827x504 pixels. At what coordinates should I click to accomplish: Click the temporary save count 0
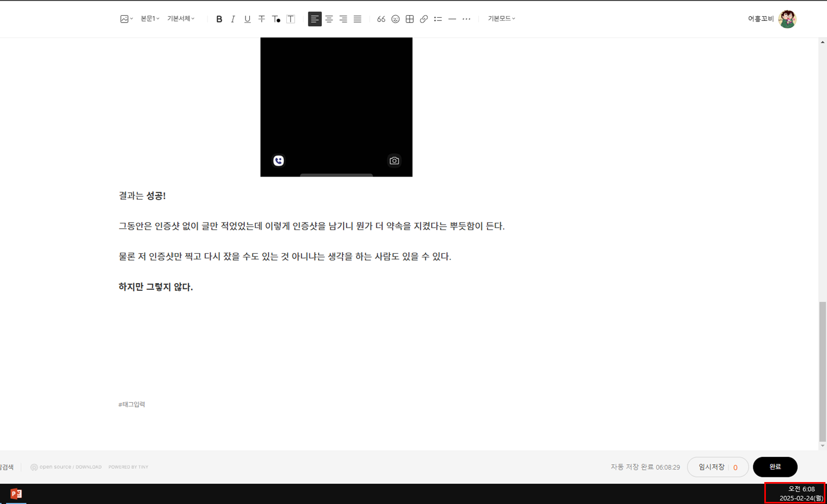(x=736, y=467)
